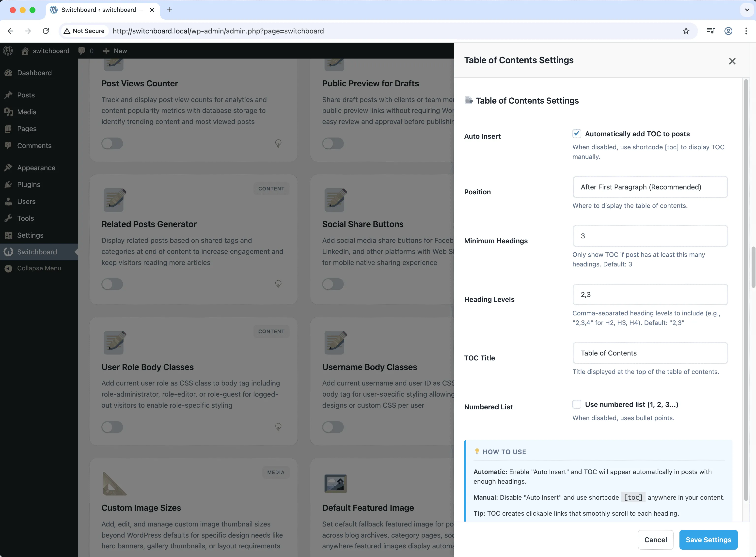This screenshot has width=756, height=557.
Task: Click the Appearance paintbrush icon
Action: pyautogui.click(x=9, y=168)
